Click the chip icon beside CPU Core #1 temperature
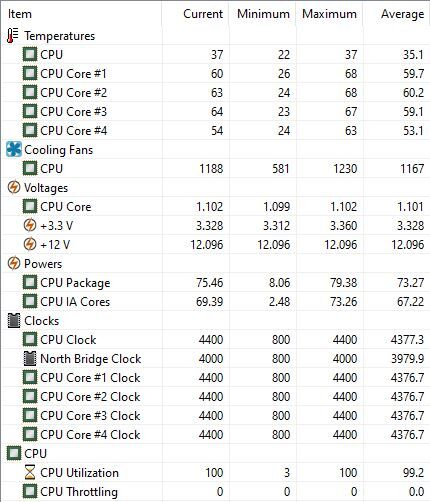The height and width of the screenshot is (502, 430). pos(30,73)
